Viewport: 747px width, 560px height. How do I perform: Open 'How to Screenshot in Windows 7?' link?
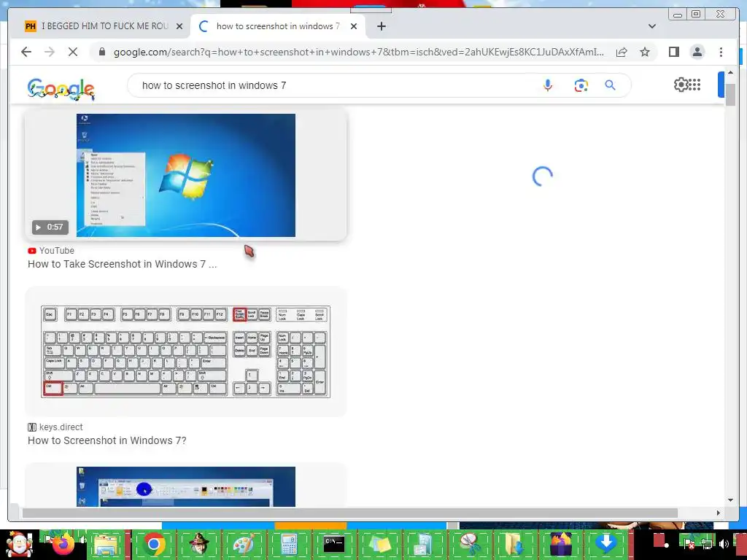pyautogui.click(x=107, y=440)
